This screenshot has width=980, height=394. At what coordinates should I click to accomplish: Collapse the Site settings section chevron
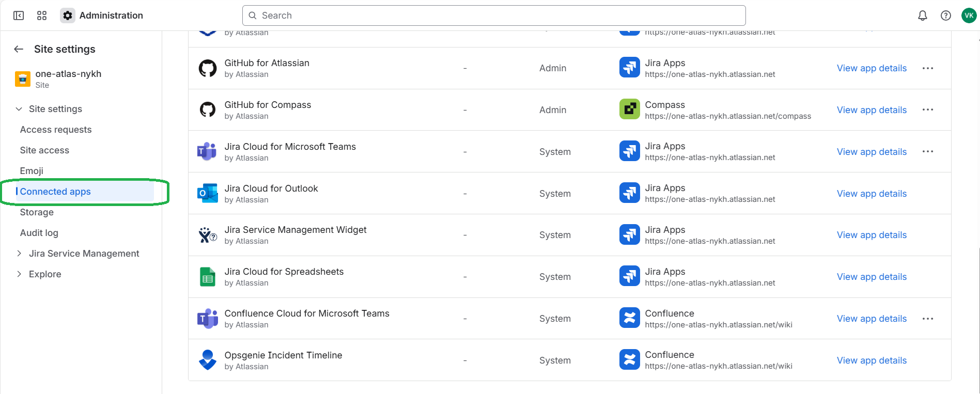pos(19,109)
